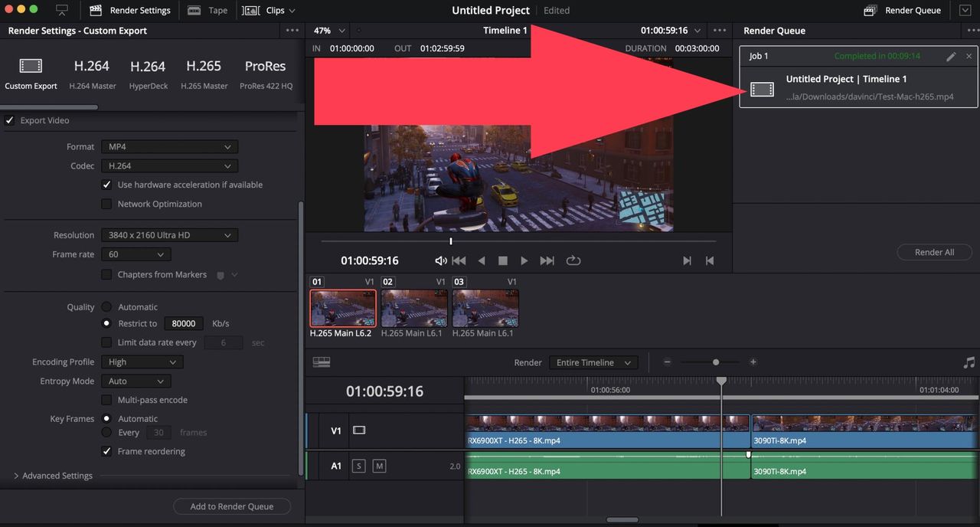980x527 pixels.
Task: Open viewer options three-dot menu
Action: point(720,31)
